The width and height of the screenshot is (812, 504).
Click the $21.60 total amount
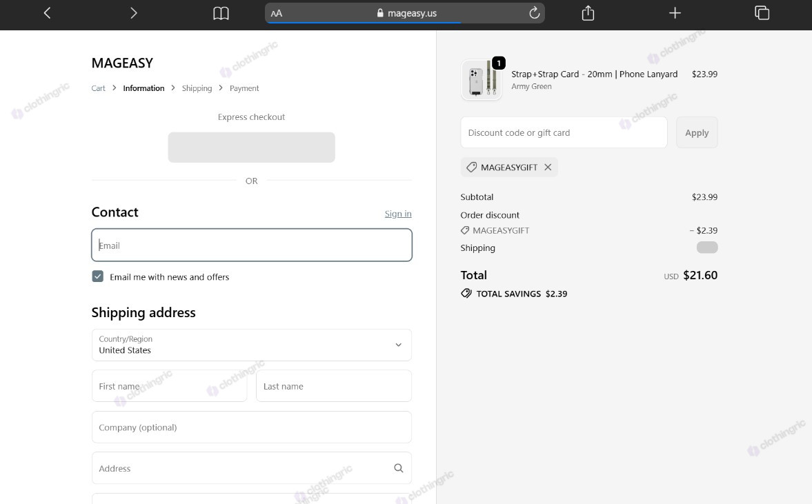pos(700,275)
